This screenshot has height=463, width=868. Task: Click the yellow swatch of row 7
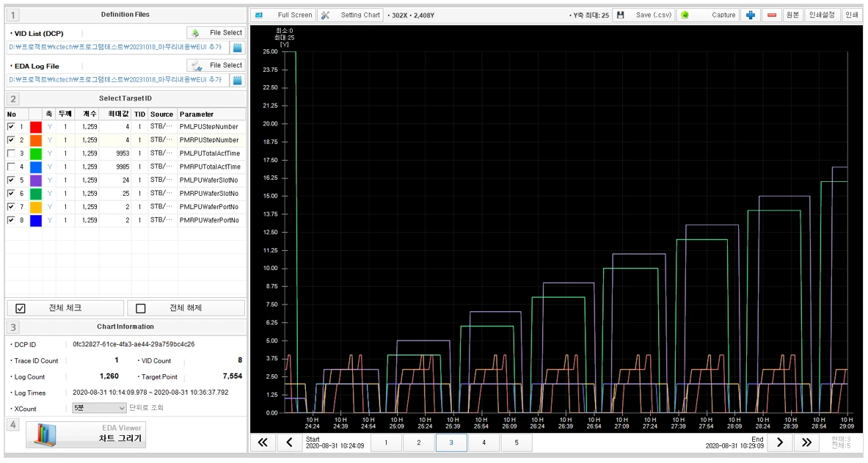(x=35, y=207)
